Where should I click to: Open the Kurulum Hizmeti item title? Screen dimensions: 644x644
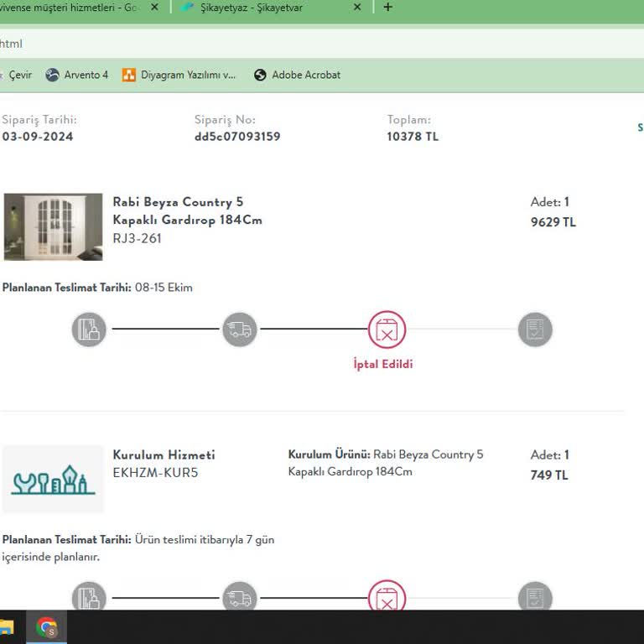[x=164, y=454]
